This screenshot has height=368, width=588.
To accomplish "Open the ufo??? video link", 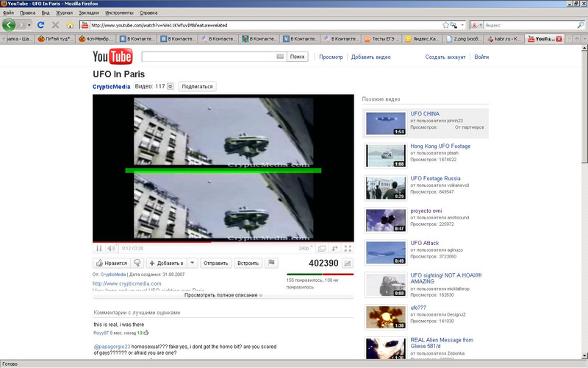I will (418, 308).
